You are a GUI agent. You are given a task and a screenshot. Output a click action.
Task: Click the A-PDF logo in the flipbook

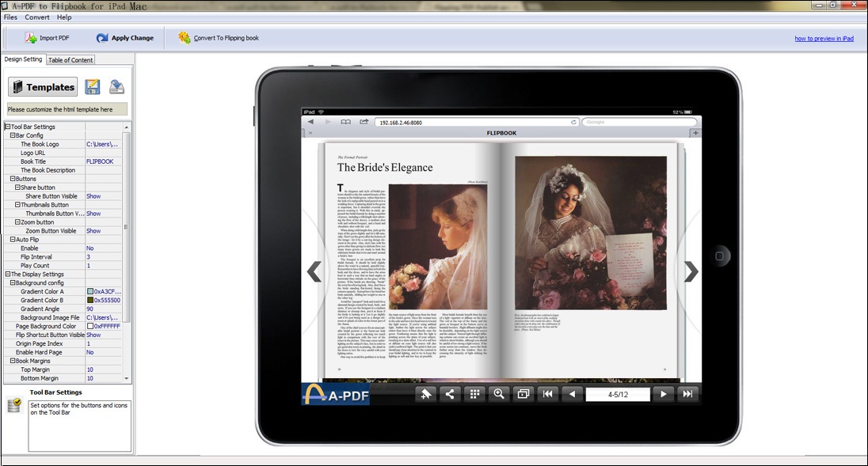[x=336, y=394]
